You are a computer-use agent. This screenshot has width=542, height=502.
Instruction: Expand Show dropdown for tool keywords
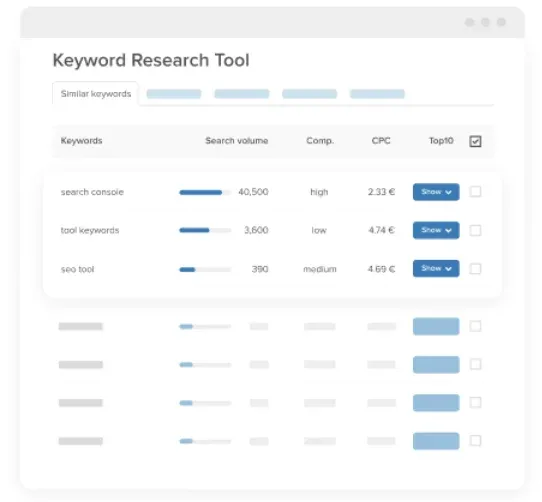[436, 230]
